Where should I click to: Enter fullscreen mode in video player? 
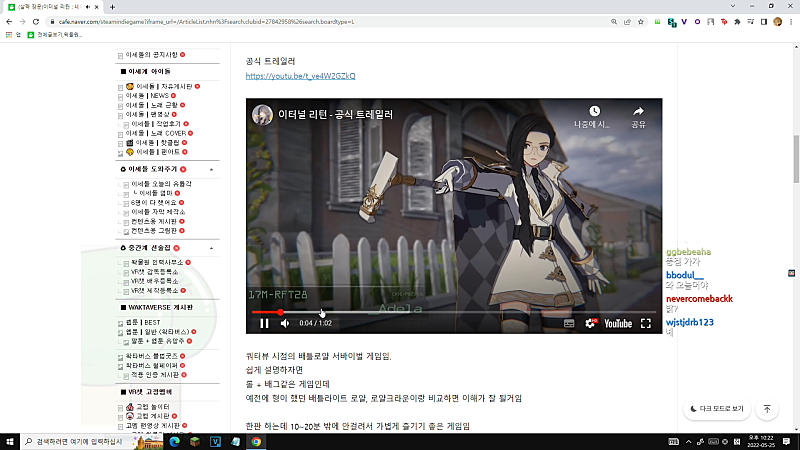[646, 323]
